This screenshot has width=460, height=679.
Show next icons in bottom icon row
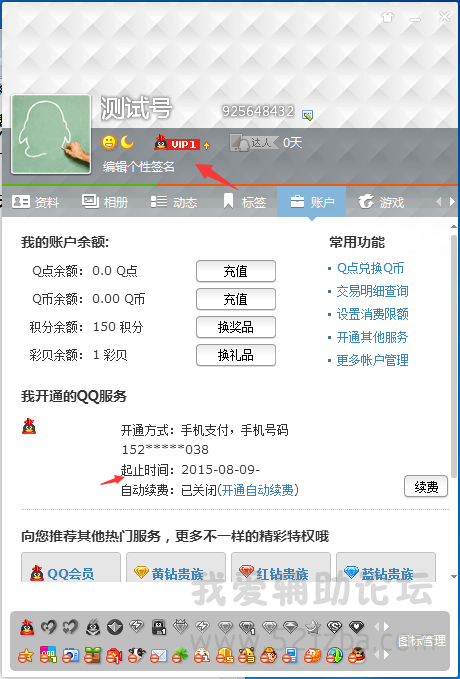pyautogui.click(x=386, y=654)
